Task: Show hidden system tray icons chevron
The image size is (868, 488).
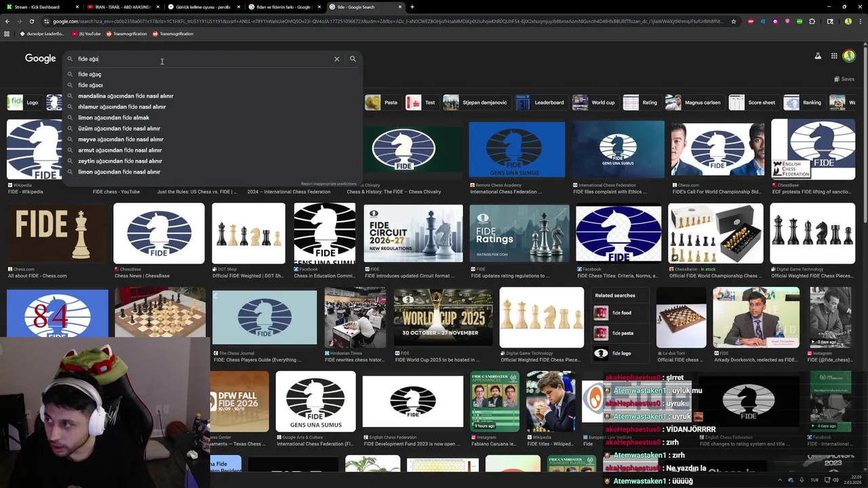Action: pyautogui.click(x=781, y=480)
